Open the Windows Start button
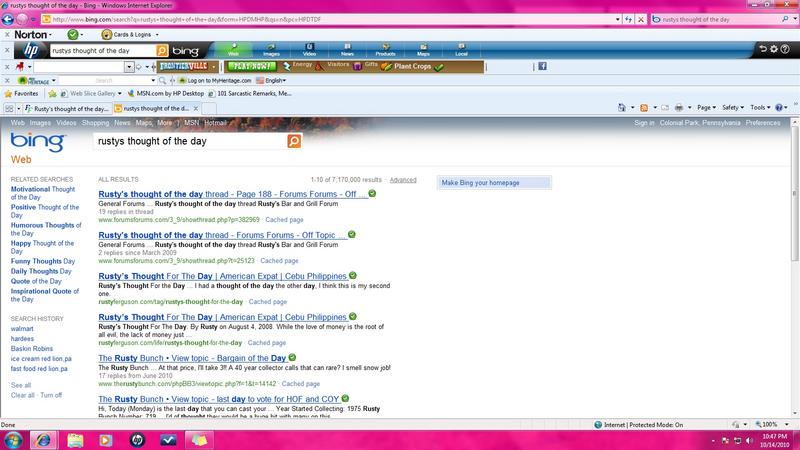Screen dimensions: 800x450 13,440
